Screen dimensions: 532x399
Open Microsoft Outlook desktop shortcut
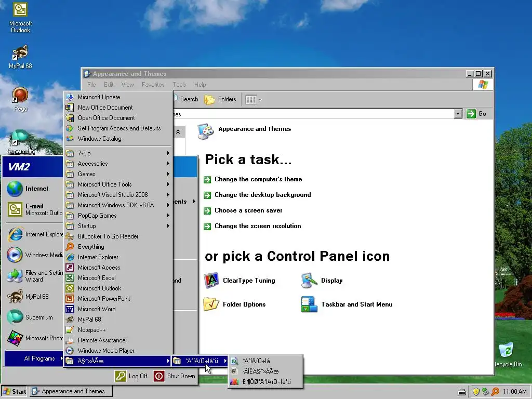pos(20,18)
